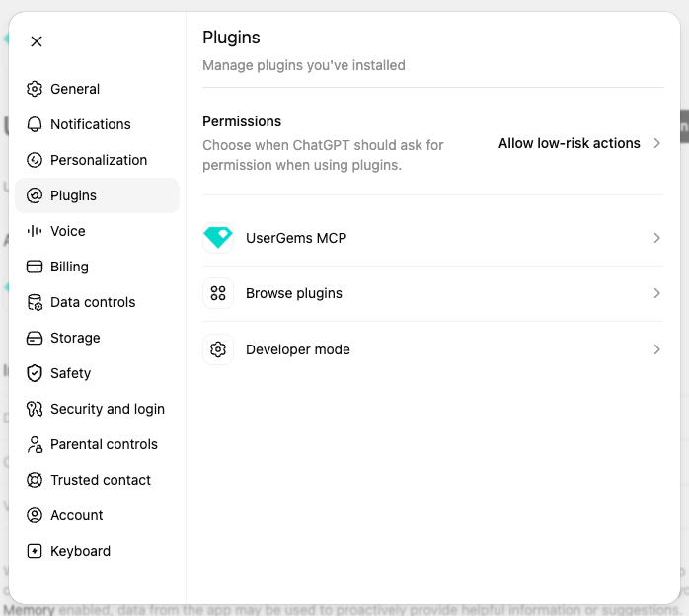Viewport: 689px width, 616px height.
Task: Click the Voice waveform icon
Action: [x=35, y=231]
